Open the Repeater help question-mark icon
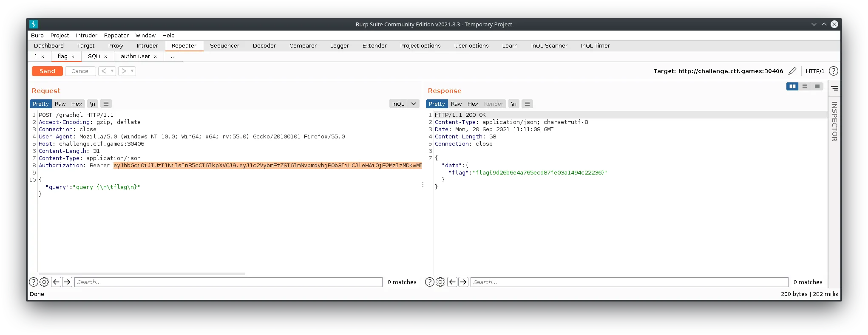This screenshot has height=335, width=868. click(834, 71)
